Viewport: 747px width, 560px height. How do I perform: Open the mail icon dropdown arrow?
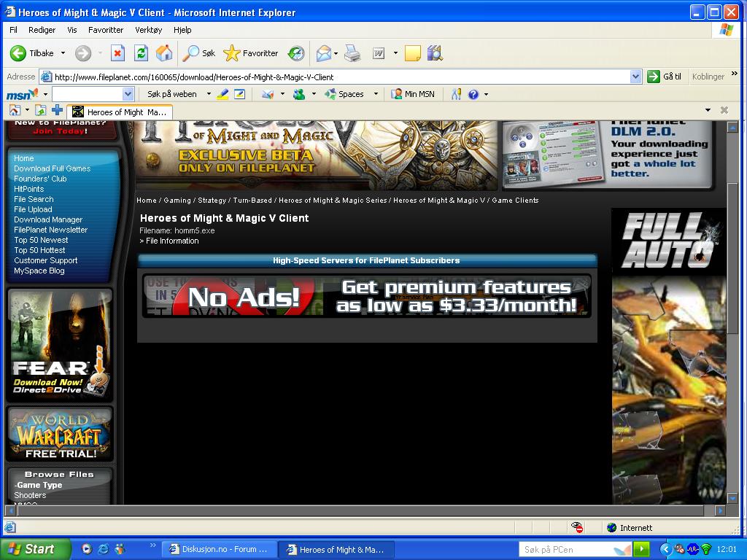click(x=336, y=53)
